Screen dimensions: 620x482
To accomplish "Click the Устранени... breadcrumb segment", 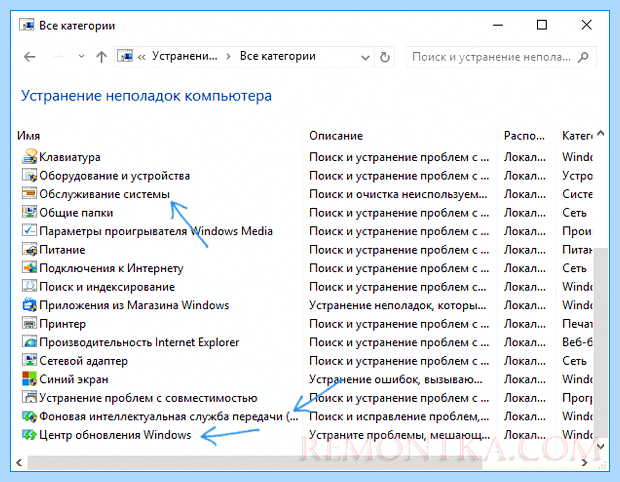I will pyautogui.click(x=185, y=56).
